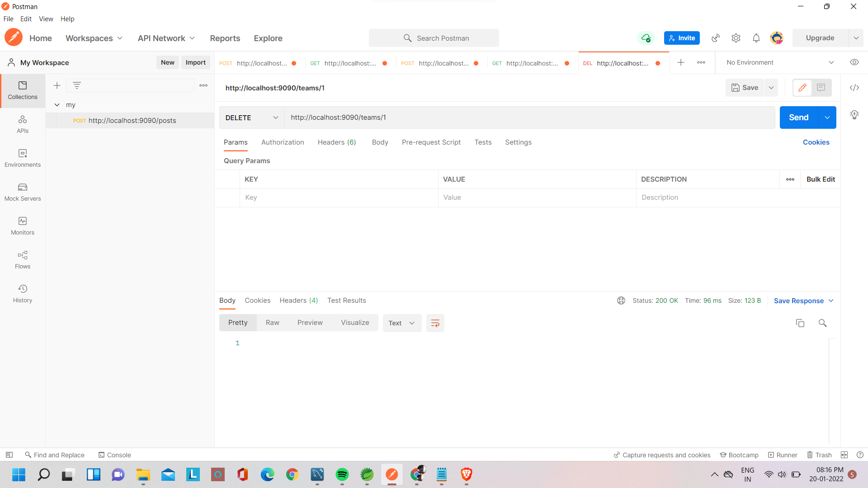Screen dimensions: 868x488
Task: Click the request URL input field
Action: coord(452,117)
